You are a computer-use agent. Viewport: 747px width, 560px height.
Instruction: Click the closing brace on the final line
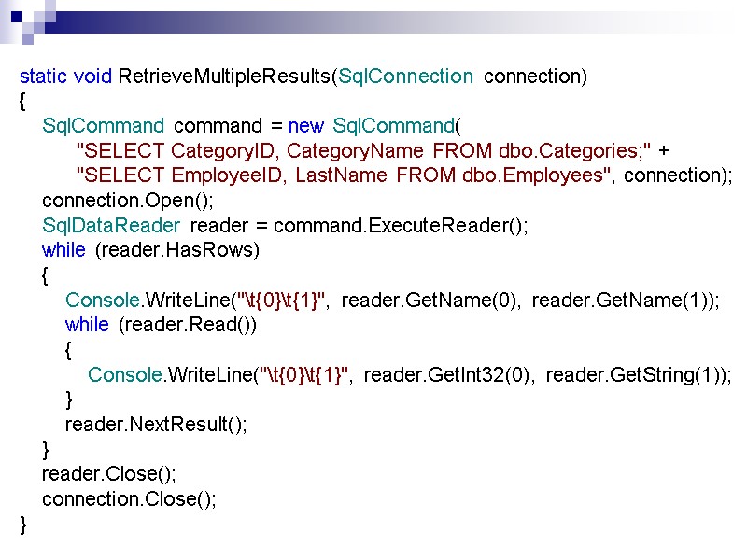coord(21,525)
